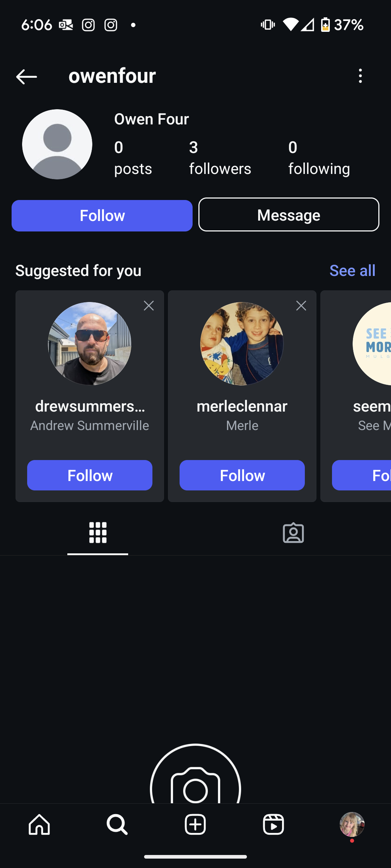The width and height of the screenshot is (391, 868).
Task: View the 0 following list
Action: click(x=319, y=158)
